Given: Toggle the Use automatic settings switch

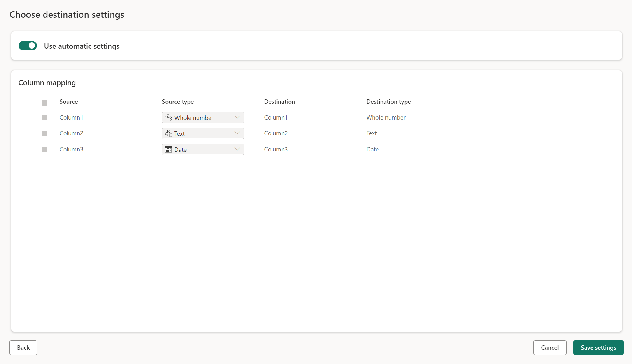Looking at the screenshot, I should (27, 46).
